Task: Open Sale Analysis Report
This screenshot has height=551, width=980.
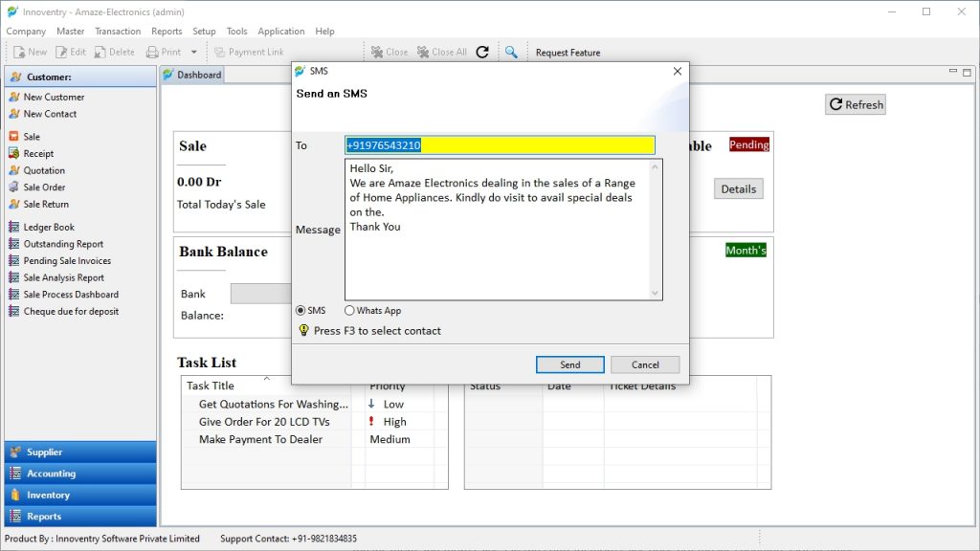Action: tap(64, 277)
